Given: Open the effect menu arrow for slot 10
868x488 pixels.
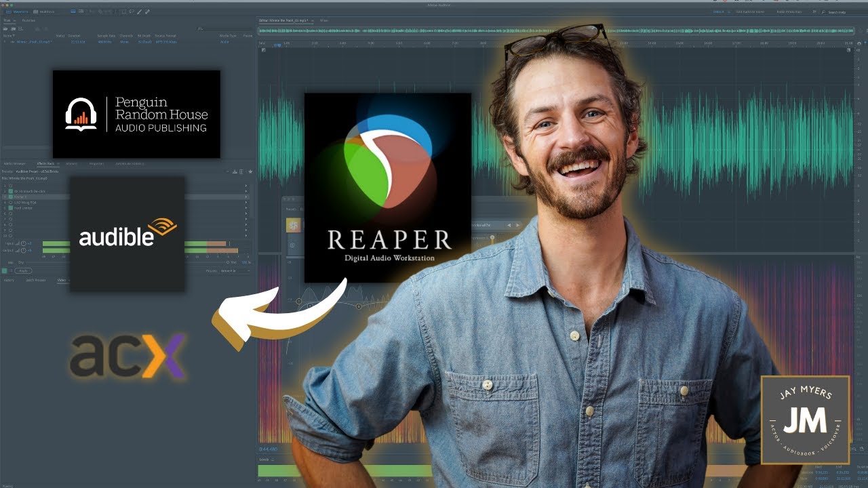Looking at the screenshot, I should point(246,236).
